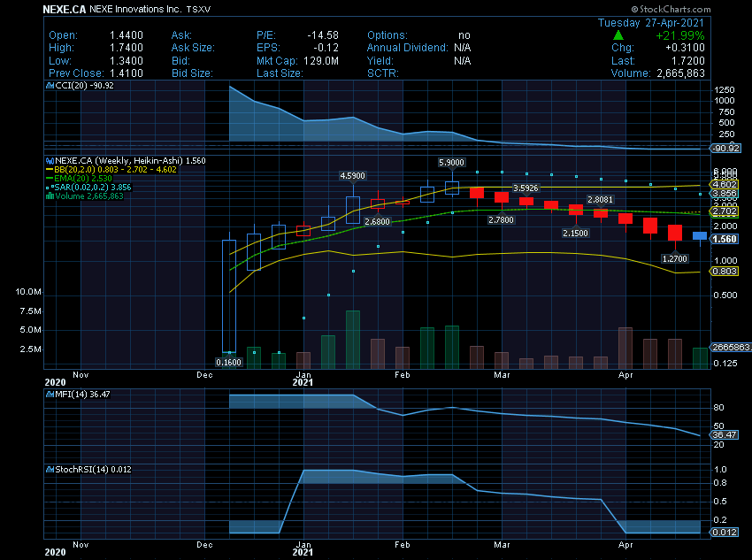Click the CCI(20) indicator panel icon
Screen dimensions: 752x560
(x=50, y=86)
